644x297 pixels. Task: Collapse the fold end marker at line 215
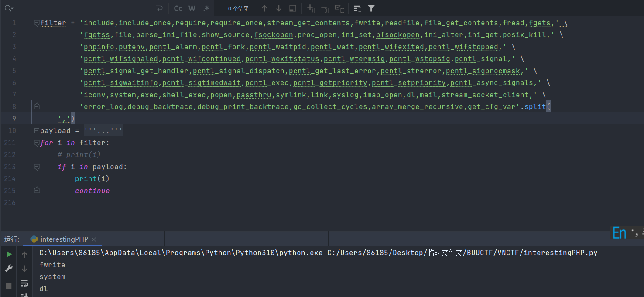click(37, 190)
